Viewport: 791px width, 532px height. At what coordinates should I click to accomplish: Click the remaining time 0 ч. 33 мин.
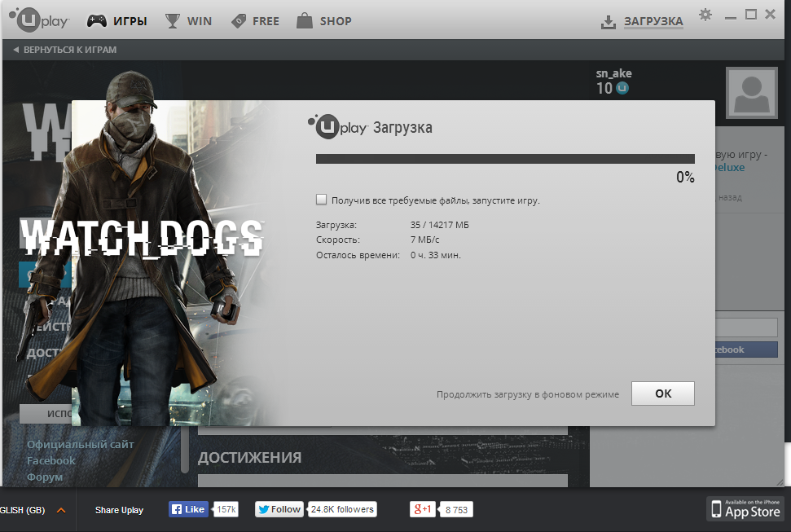coord(435,255)
